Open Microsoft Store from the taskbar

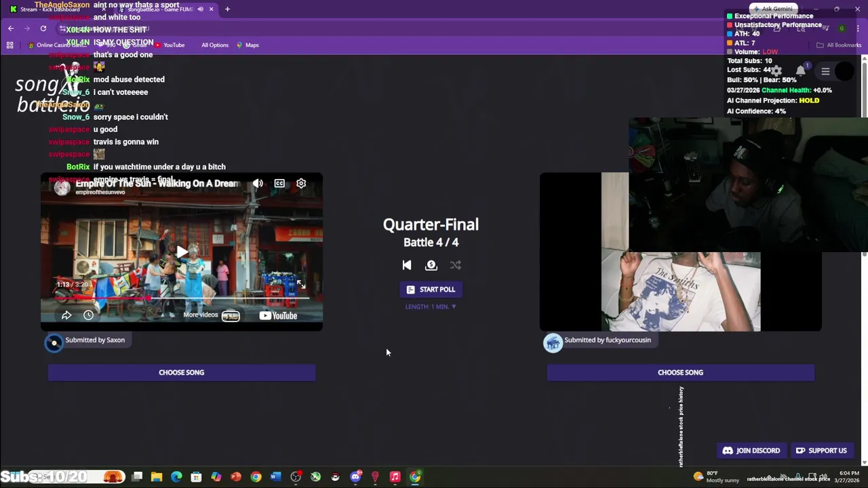pos(196,477)
